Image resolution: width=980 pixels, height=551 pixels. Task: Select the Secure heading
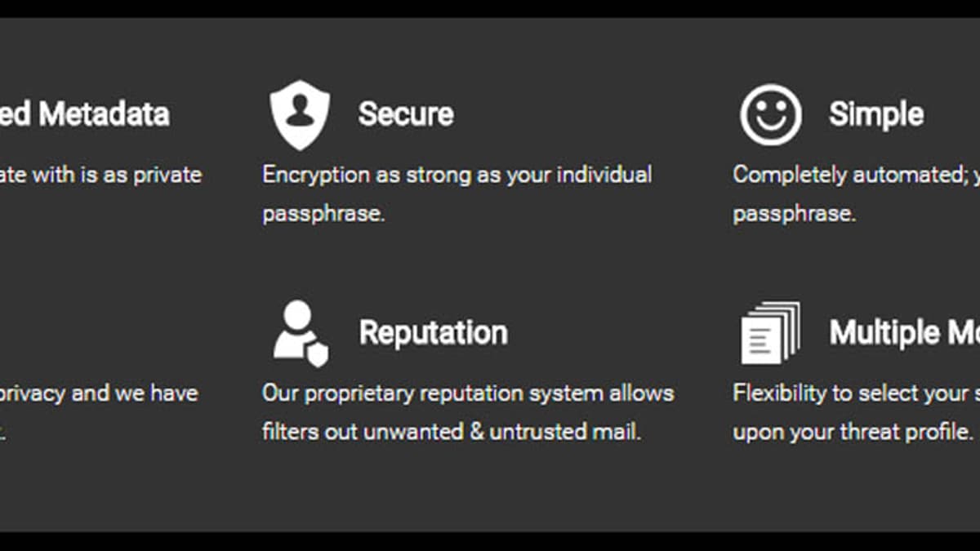tap(406, 114)
